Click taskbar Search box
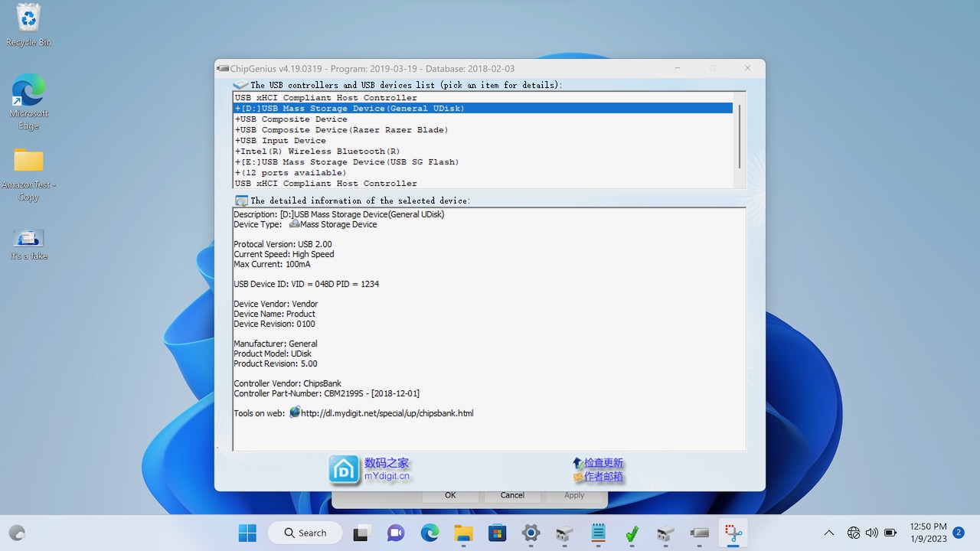The image size is (980, 551). coord(305,533)
